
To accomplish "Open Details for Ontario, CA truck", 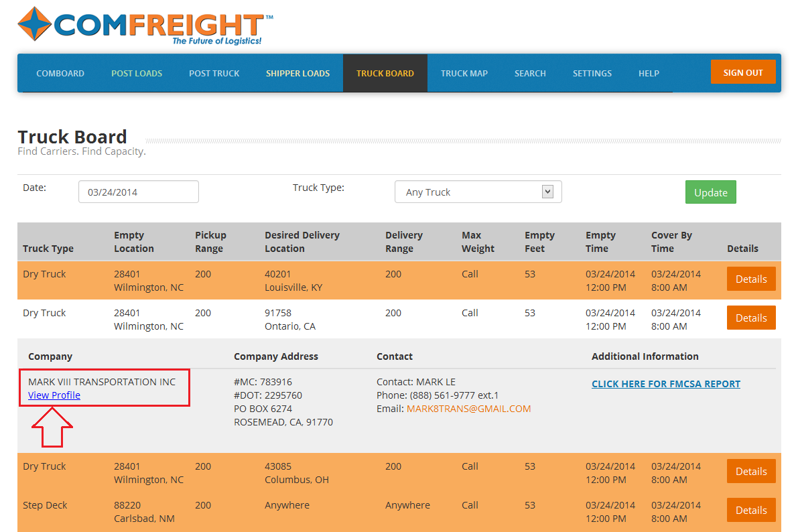I will [751, 318].
